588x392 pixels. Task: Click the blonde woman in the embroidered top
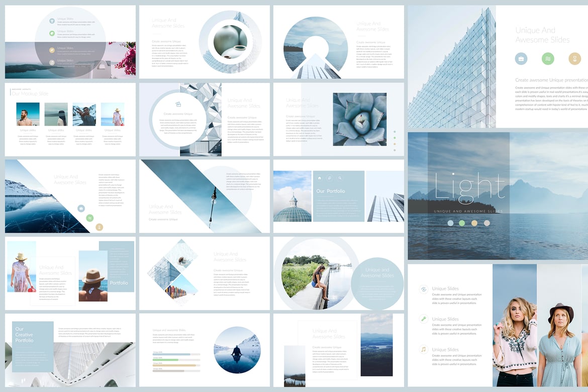click(x=514, y=342)
